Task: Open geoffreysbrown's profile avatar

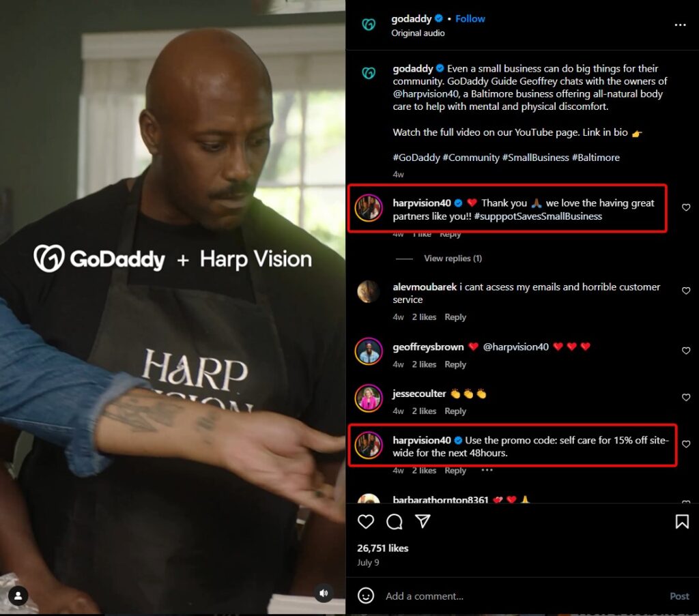Action: coord(368,351)
